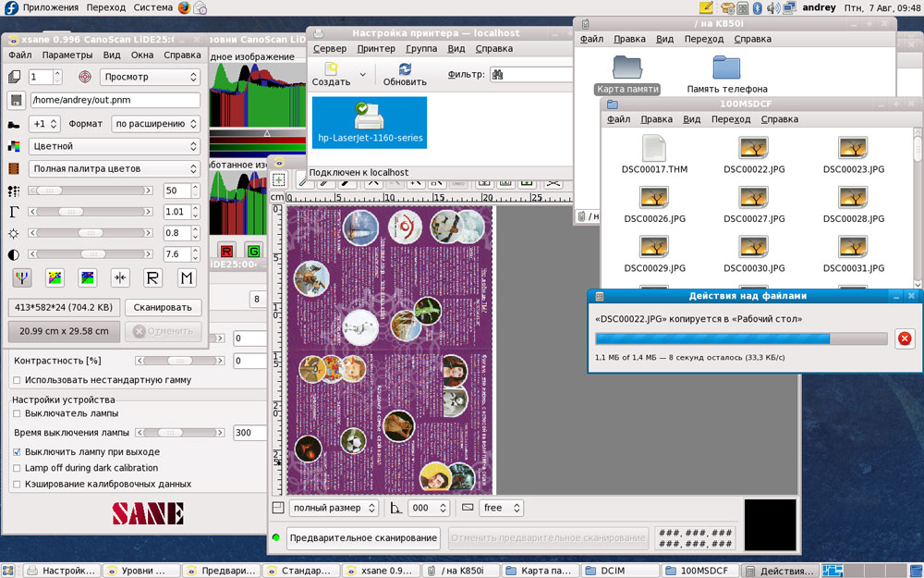Open the по расширению format dropdown

pyautogui.click(x=155, y=124)
